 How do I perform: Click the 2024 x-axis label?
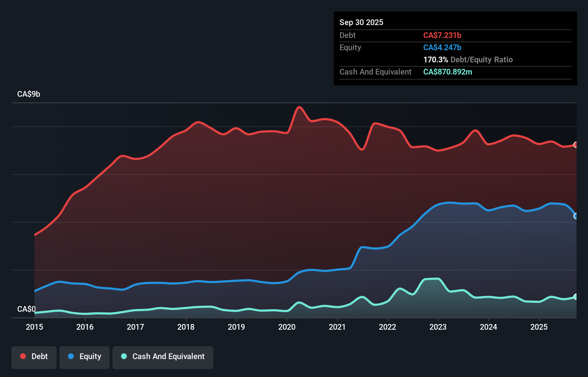488,327
